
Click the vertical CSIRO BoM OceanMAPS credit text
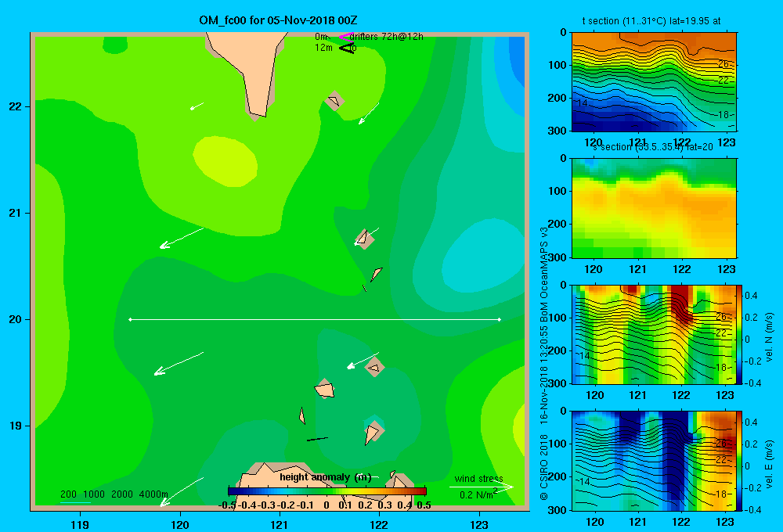click(544, 363)
